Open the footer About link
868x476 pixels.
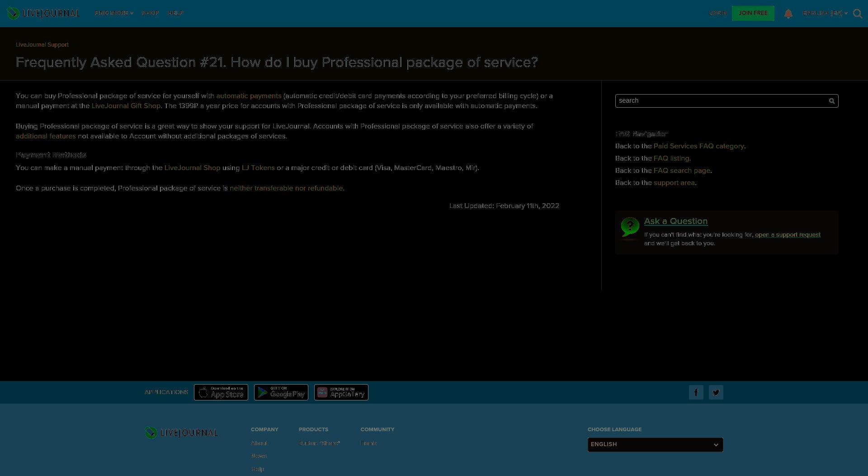(x=259, y=443)
